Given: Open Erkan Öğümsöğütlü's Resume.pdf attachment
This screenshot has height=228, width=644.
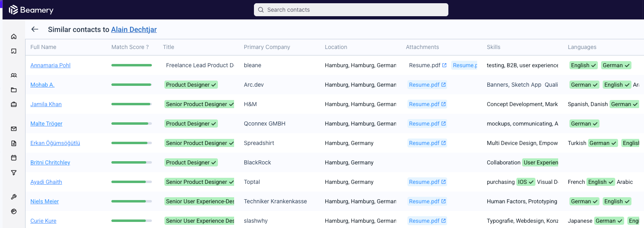Looking at the screenshot, I should 427,143.
